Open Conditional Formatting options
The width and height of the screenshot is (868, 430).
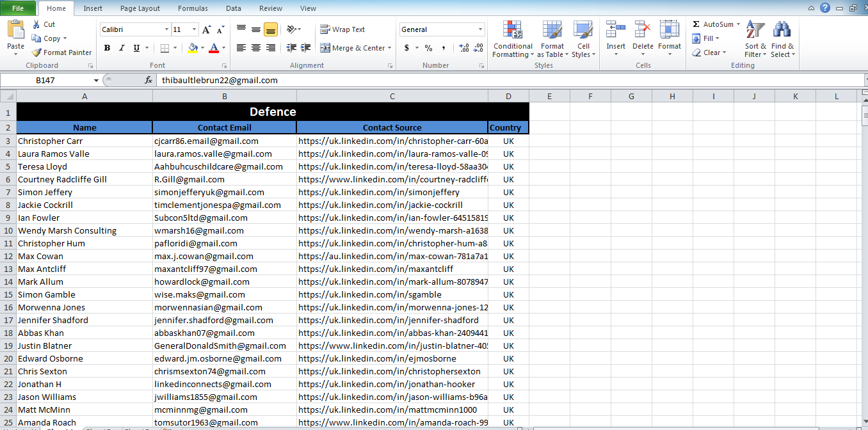coord(512,38)
